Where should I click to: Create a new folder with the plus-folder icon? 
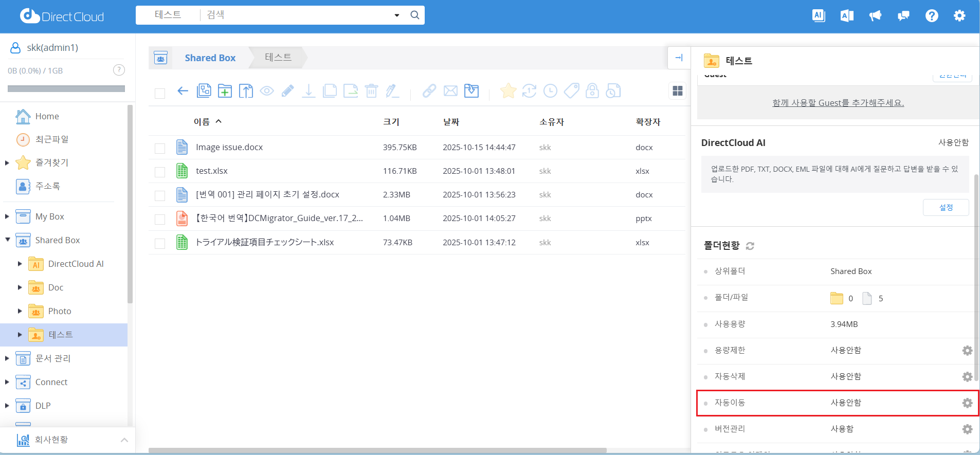pos(225,91)
